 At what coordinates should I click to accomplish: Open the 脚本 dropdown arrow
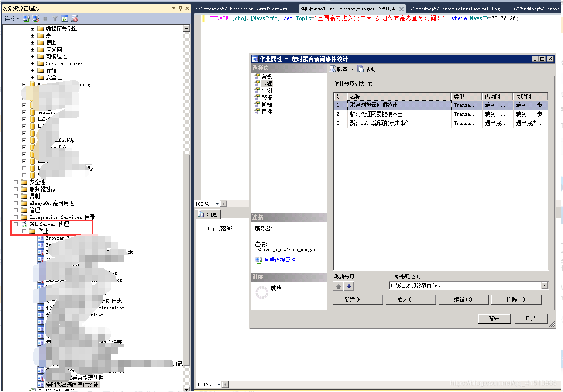click(352, 69)
